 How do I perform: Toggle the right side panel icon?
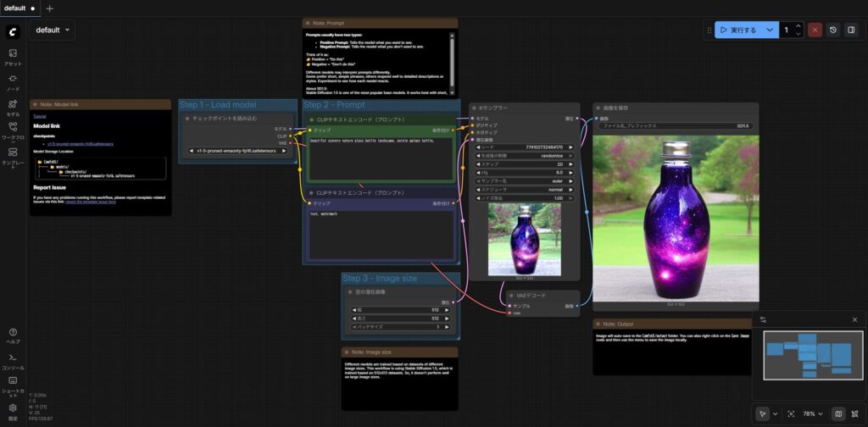pyautogui.click(x=851, y=30)
